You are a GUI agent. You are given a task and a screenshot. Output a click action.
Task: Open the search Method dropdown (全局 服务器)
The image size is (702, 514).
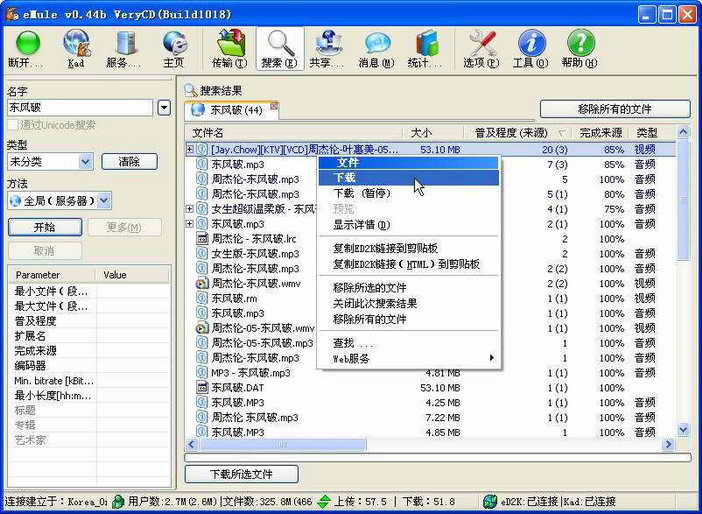tap(59, 200)
